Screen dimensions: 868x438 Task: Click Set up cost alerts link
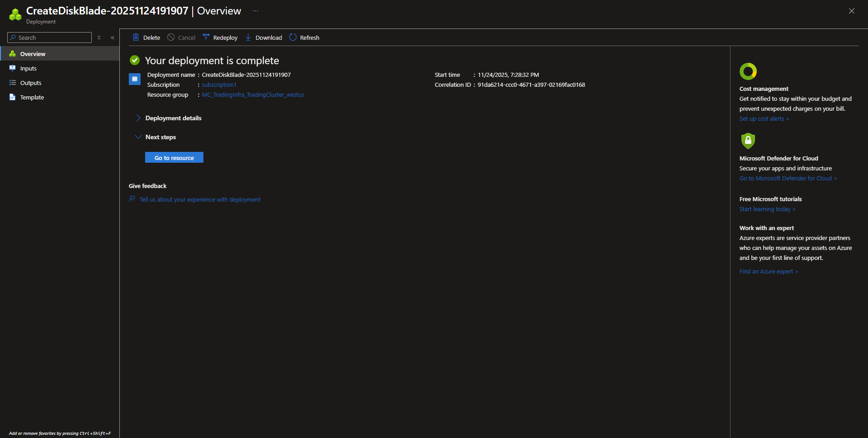[x=764, y=118]
